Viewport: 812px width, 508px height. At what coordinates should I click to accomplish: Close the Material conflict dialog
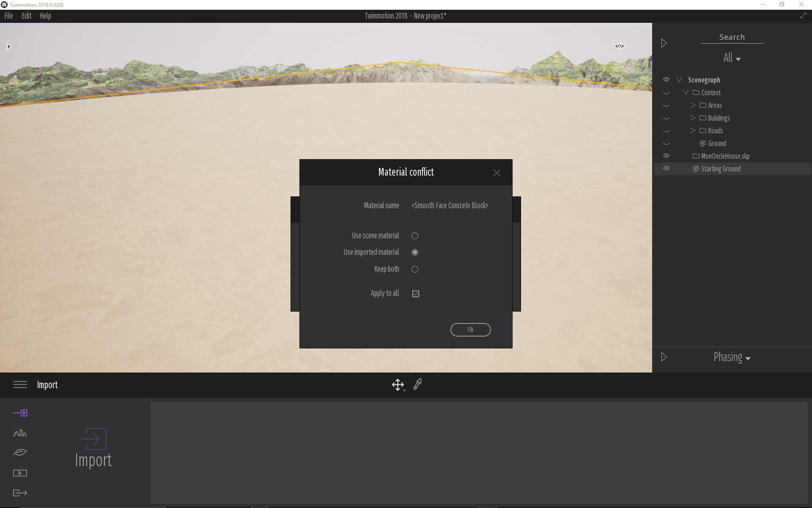[x=497, y=172]
